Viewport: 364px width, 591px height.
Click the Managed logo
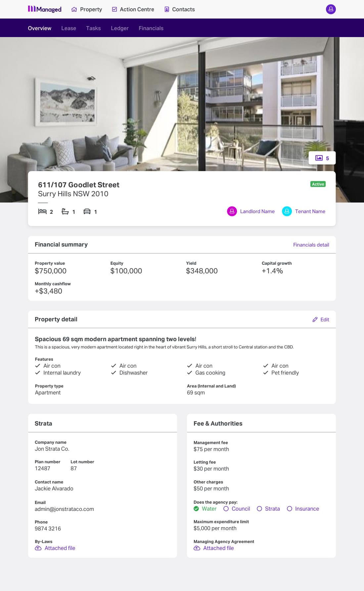point(45,9)
